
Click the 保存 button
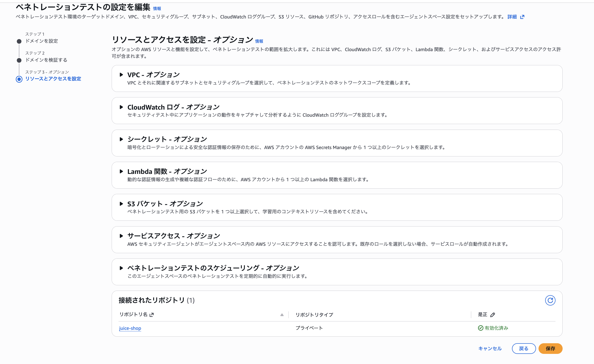(550, 349)
